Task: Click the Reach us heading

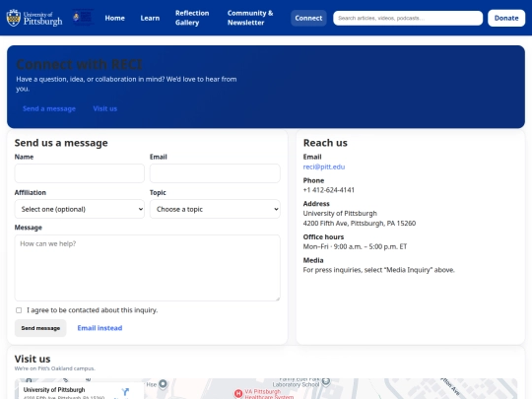Action: pos(325,143)
